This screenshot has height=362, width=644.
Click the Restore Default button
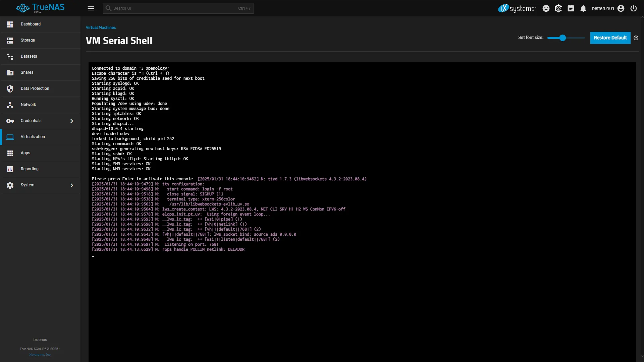pos(610,38)
